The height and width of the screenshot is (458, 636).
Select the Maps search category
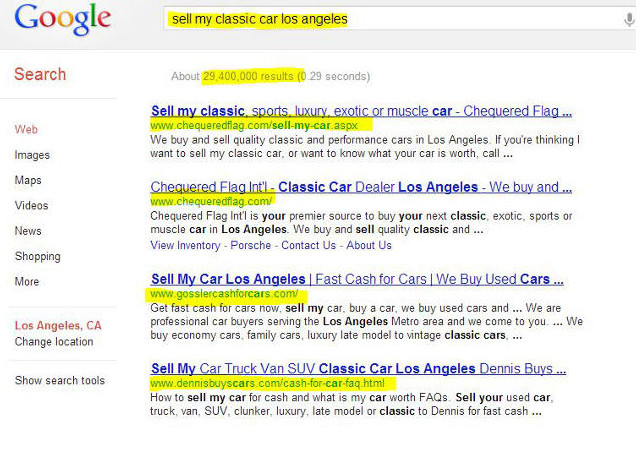pos(28,180)
